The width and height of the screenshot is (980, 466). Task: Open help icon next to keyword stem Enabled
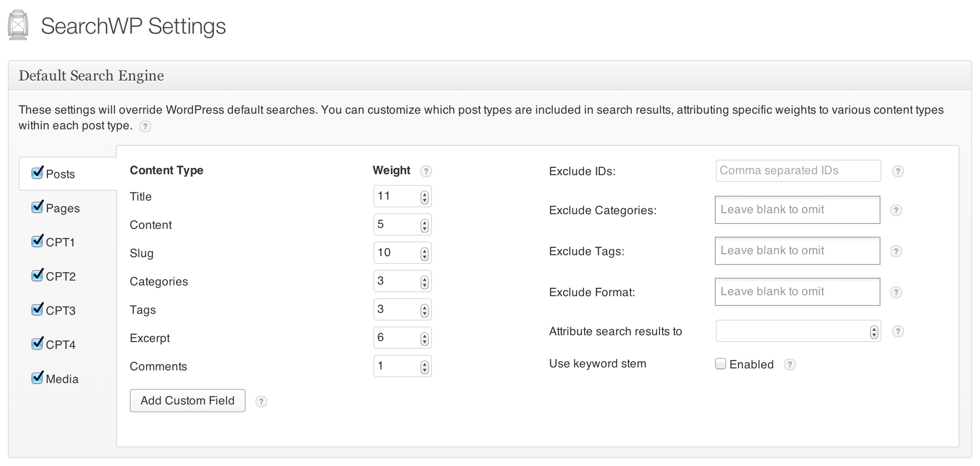789,365
